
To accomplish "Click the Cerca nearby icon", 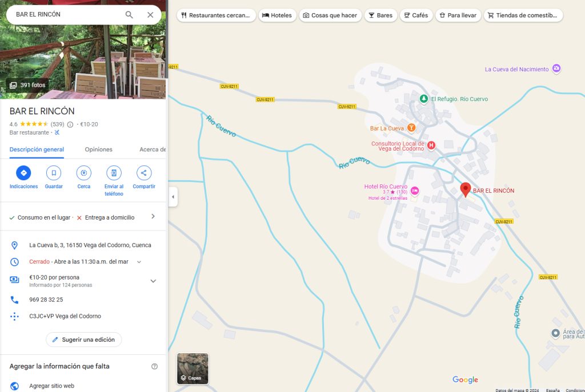I will pyautogui.click(x=84, y=173).
